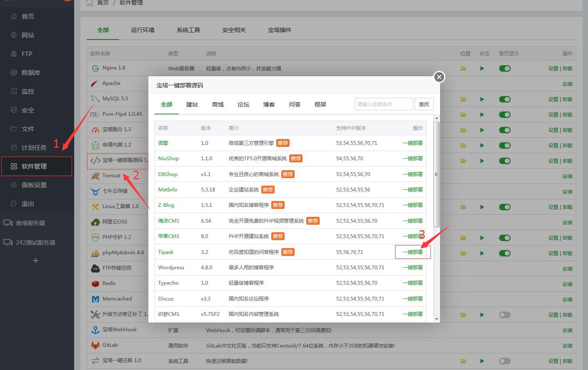Click the plus icon to add server
Viewport: 588px width, 370px height.
(36, 261)
